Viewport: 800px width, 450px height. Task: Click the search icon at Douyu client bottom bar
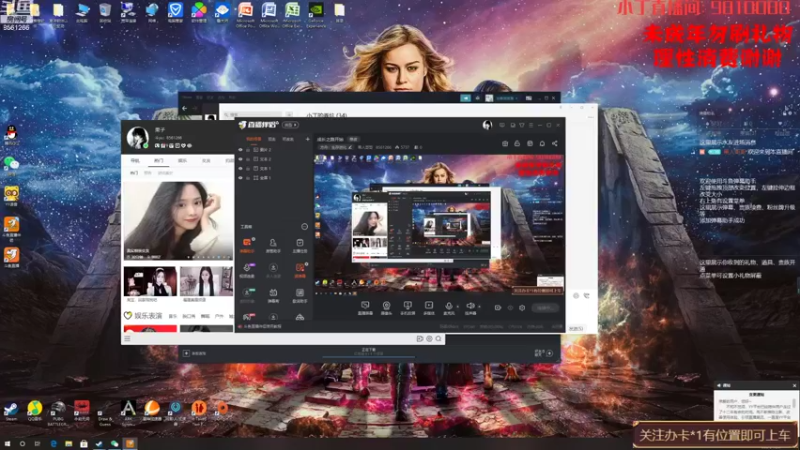point(438,339)
